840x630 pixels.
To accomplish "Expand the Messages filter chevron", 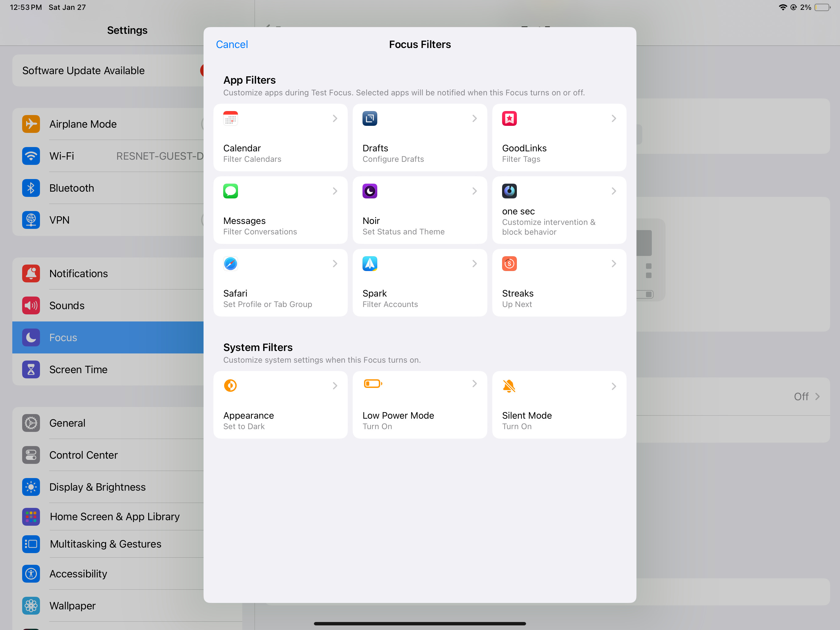I will (x=335, y=191).
